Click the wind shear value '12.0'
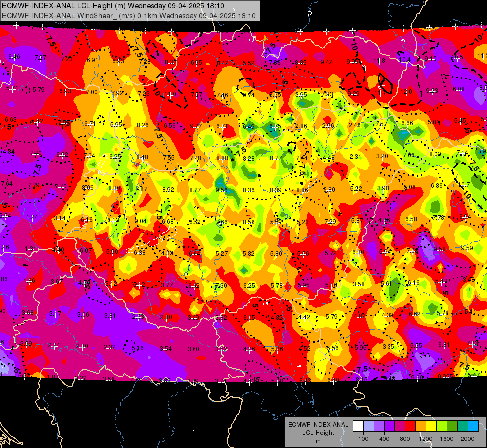 (x=406, y=92)
